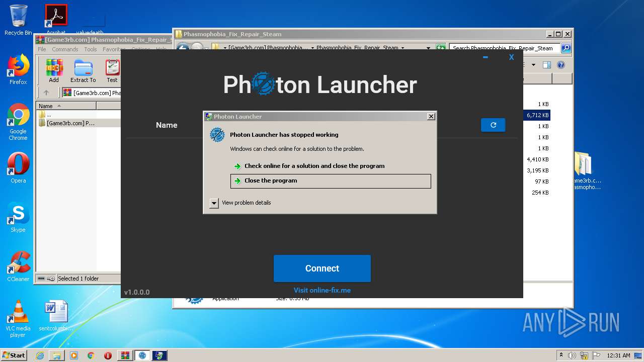Expand View problem details
The width and height of the screenshot is (644, 362).
coord(214,203)
